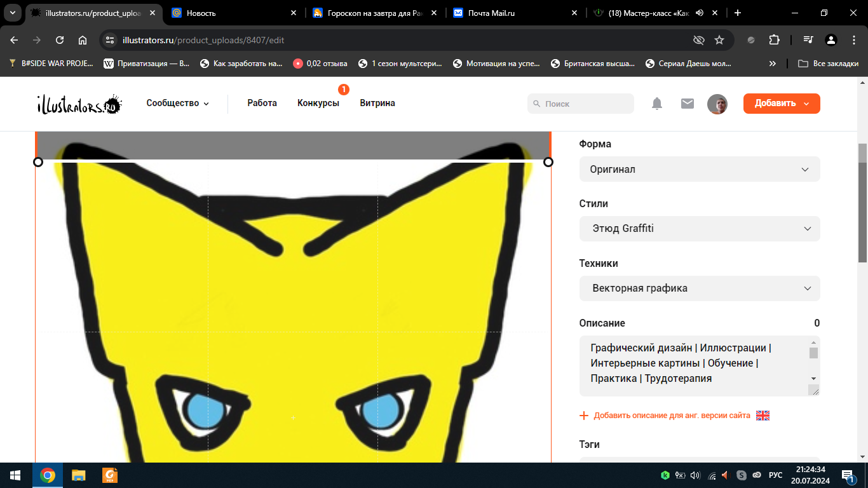Open notifications bell on illustrators.ru
The width and height of the screenshot is (868, 488).
pos(657,104)
